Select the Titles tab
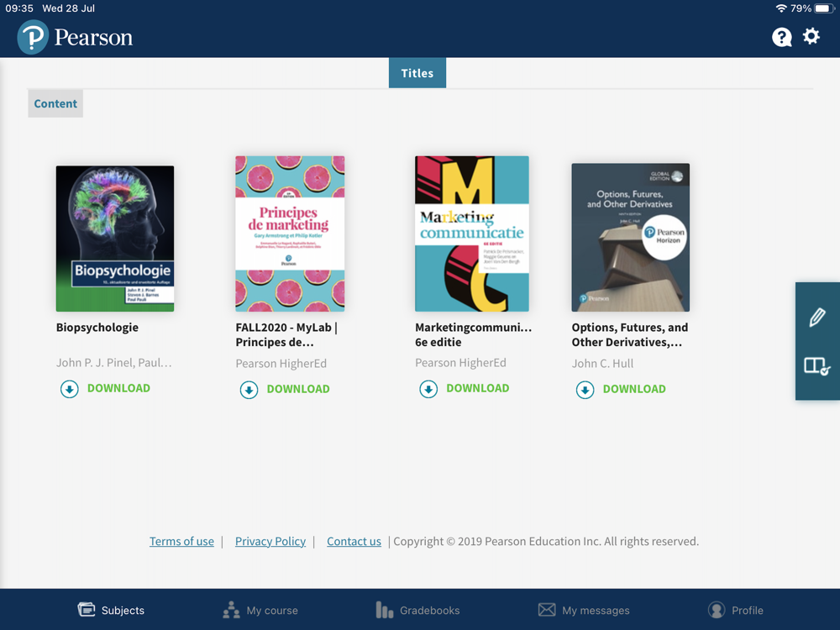 coord(417,73)
